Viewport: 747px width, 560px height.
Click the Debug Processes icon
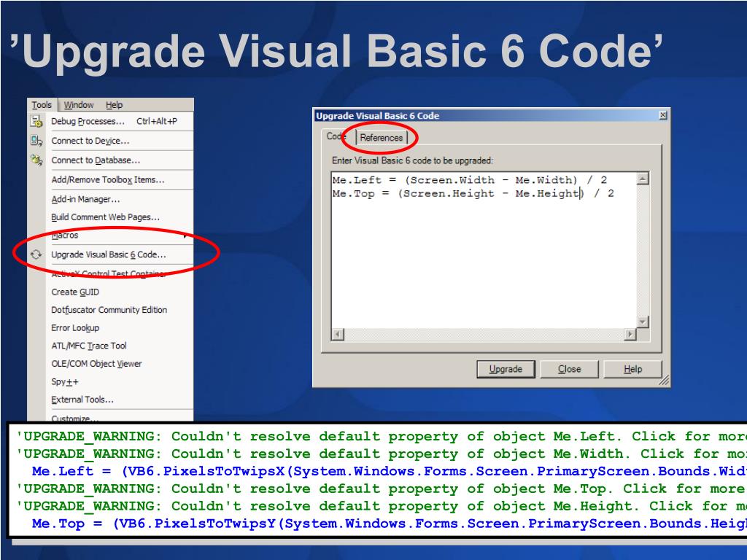click(36, 121)
